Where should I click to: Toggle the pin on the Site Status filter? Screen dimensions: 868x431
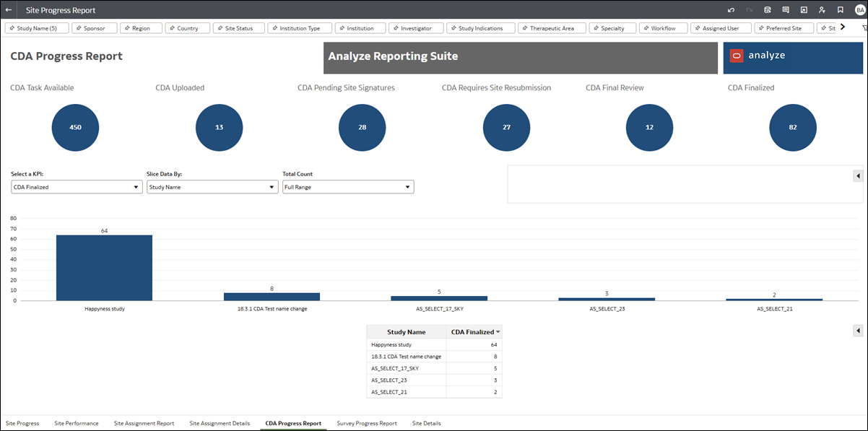tap(221, 28)
